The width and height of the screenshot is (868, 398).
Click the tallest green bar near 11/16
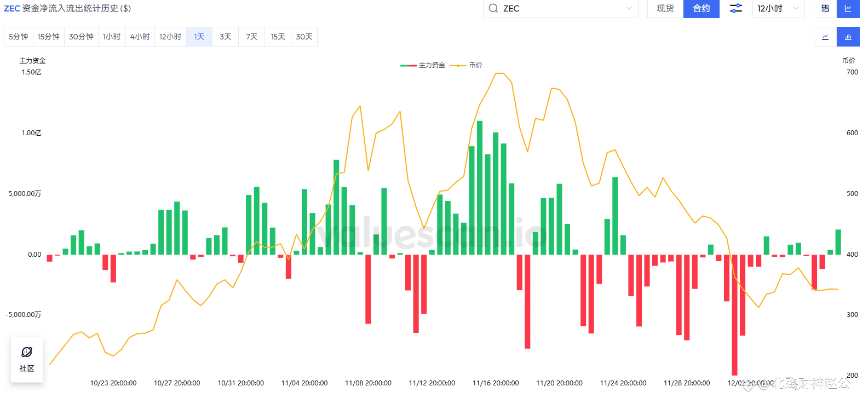point(480,188)
